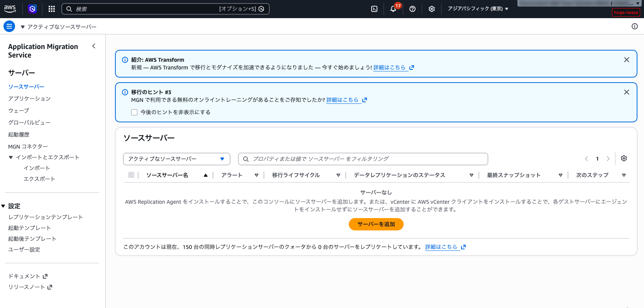Screen dimensions: 644x308
Task: Click the source server property filter field
Action: click(x=363, y=159)
